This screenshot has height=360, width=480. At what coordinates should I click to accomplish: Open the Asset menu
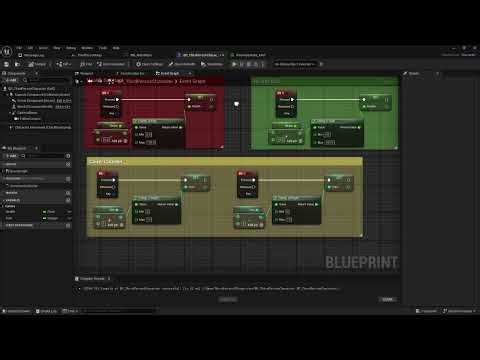43,48
